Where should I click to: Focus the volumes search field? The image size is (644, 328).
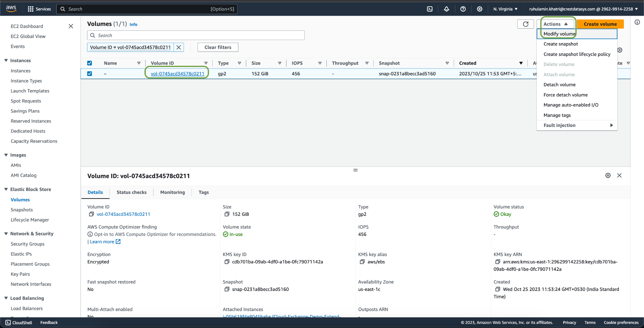coord(196,35)
